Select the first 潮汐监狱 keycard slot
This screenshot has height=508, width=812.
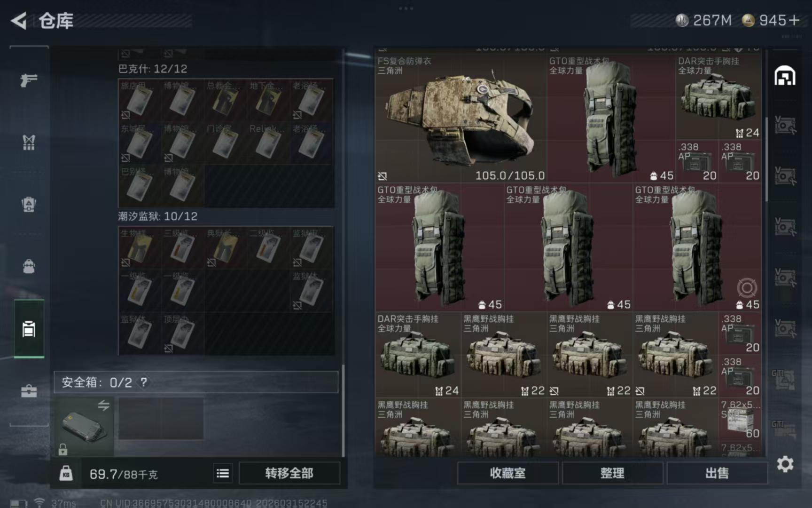pos(140,247)
